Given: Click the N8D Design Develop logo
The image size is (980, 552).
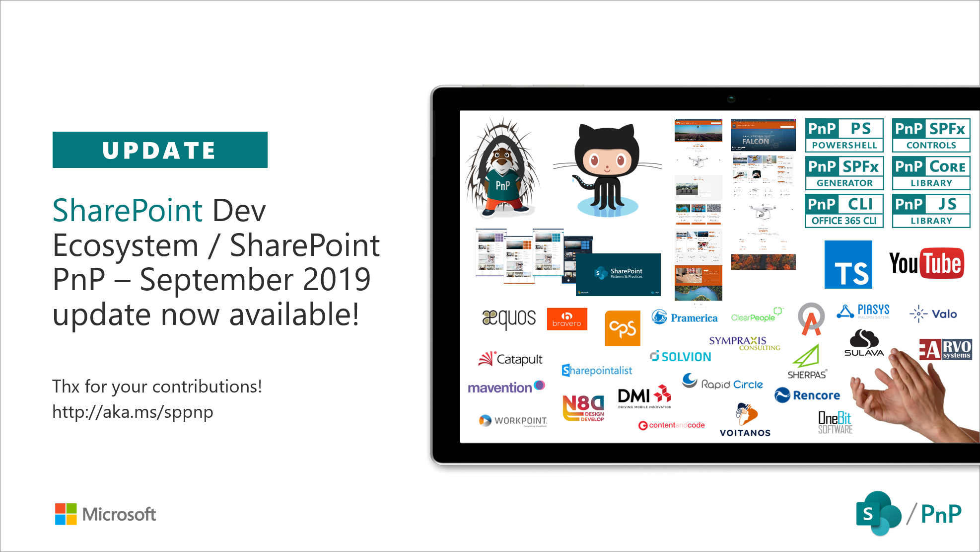Looking at the screenshot, I should tap(584, 408).
